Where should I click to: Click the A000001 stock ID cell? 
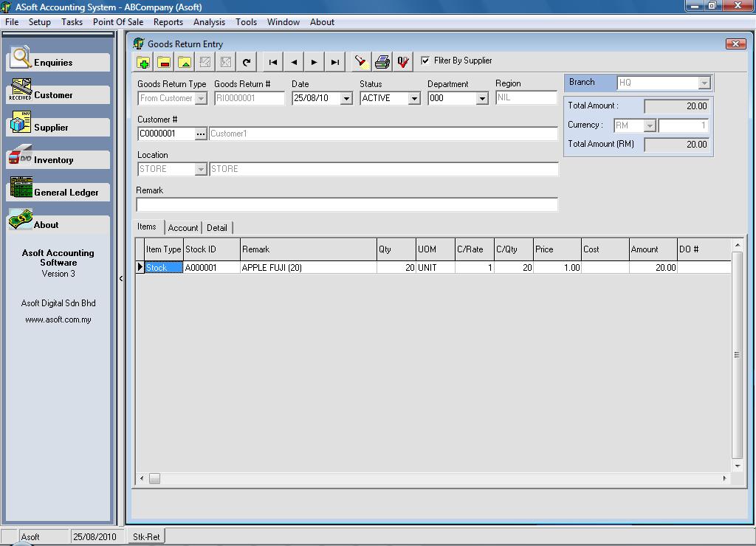coord(212,267)
